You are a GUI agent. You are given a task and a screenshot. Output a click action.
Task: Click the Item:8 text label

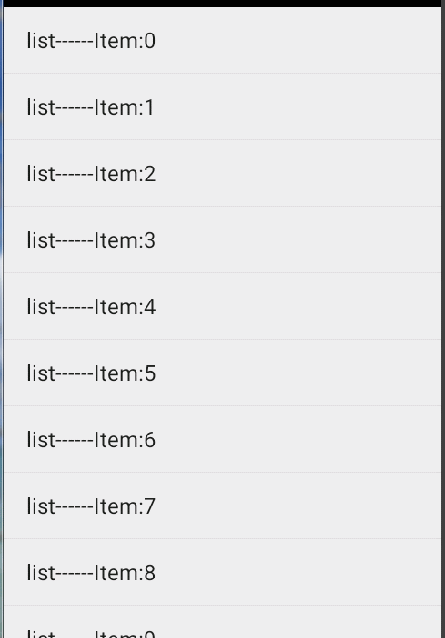(91, 573)
